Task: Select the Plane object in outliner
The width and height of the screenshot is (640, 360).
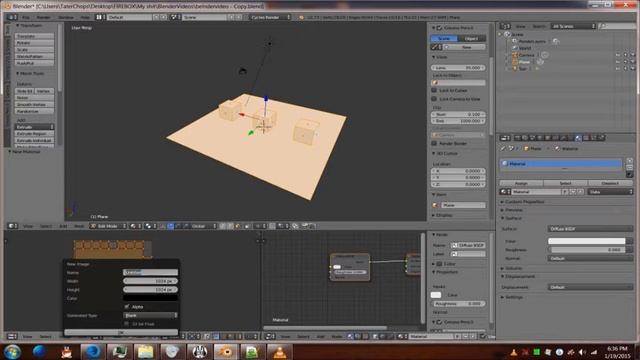Action: [524, 62]
